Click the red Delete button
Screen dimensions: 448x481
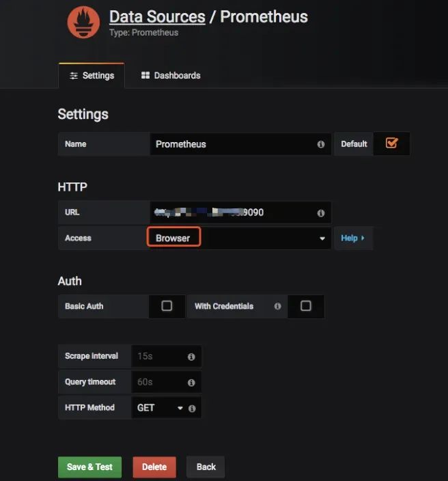click(x=154, y=467)
